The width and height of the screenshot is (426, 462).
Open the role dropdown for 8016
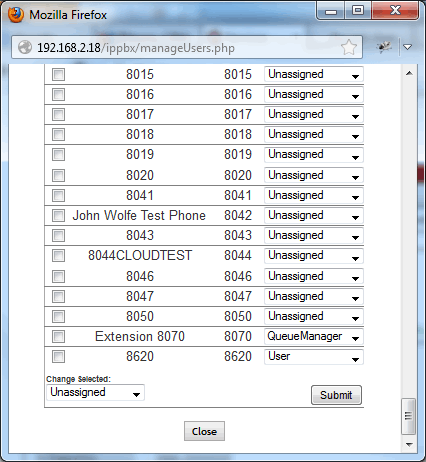coord(314,94)
